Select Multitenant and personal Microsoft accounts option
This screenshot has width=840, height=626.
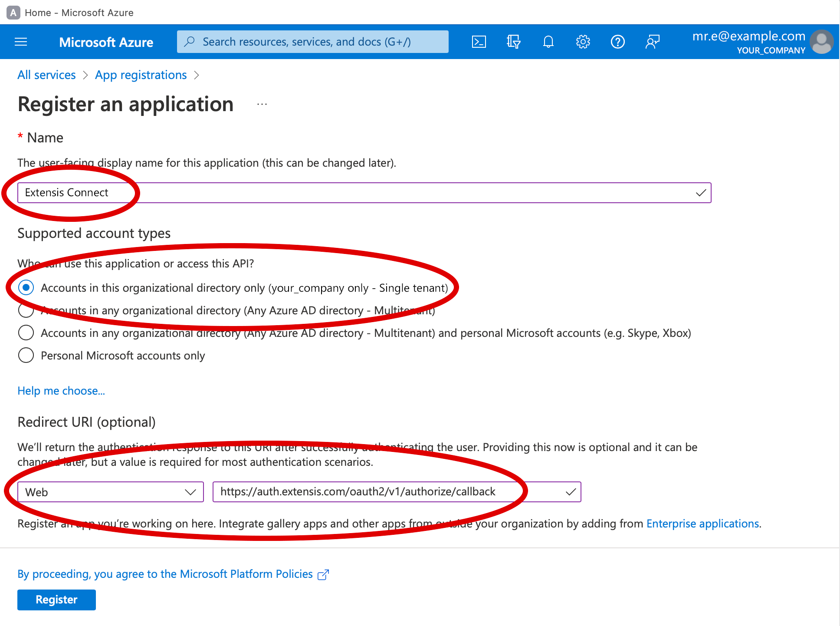coord(26,333)
